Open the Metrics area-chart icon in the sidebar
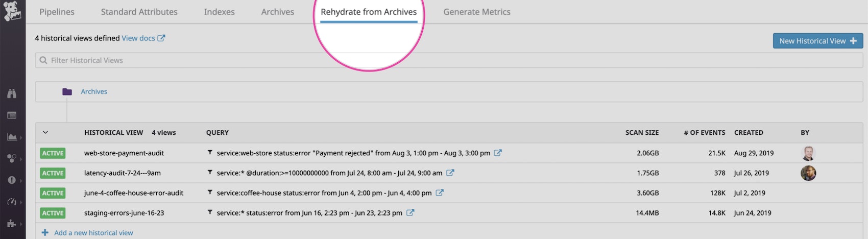868x239 pixels. [12, 137]
